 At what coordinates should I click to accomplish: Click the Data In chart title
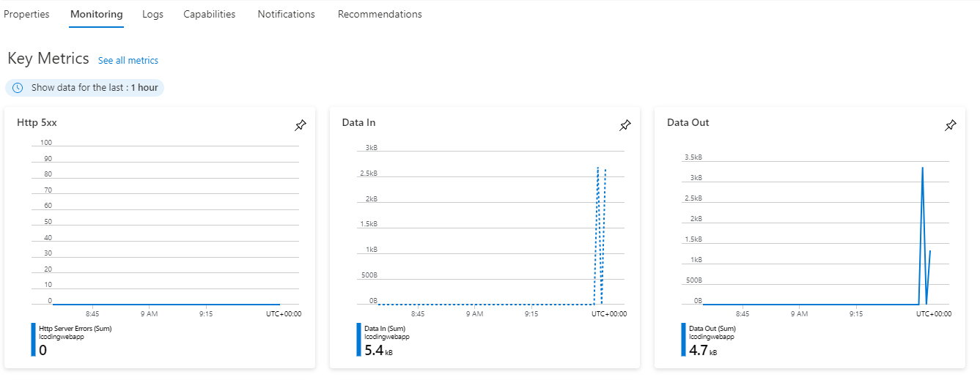(358, 122)
